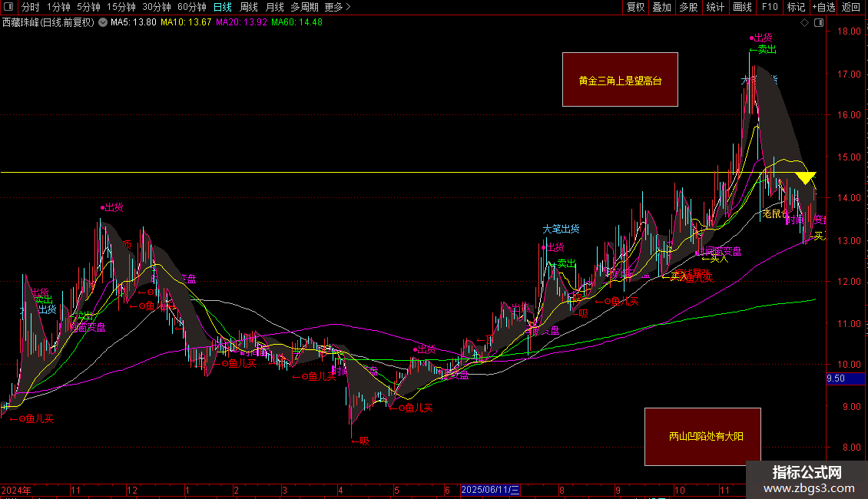
Task: Toggle the right side panel icon
Action: point(820,23)
